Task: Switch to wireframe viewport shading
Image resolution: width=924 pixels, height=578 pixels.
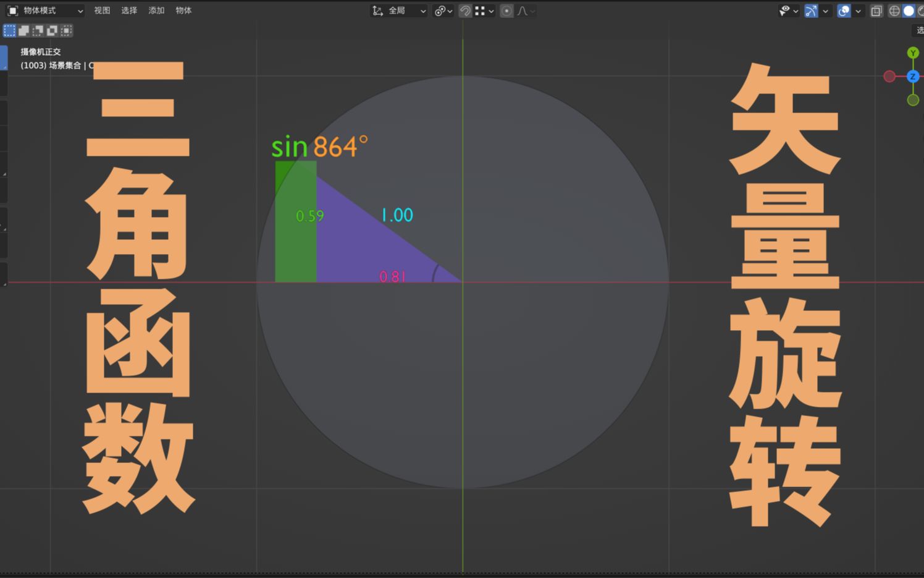Action: pos(894,11)
